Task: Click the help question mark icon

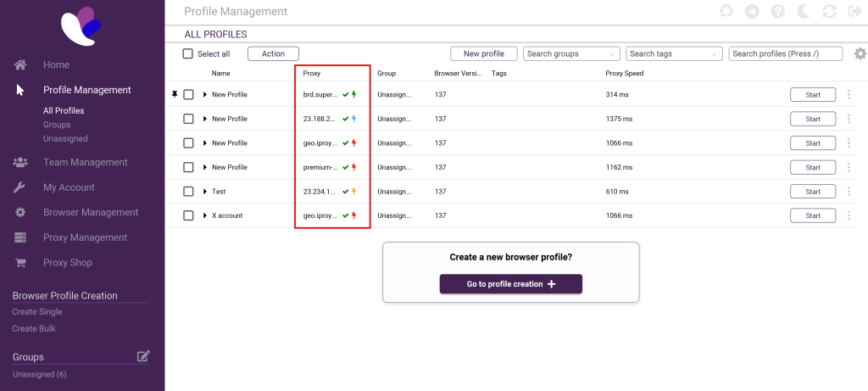Action: coord(777,12)
